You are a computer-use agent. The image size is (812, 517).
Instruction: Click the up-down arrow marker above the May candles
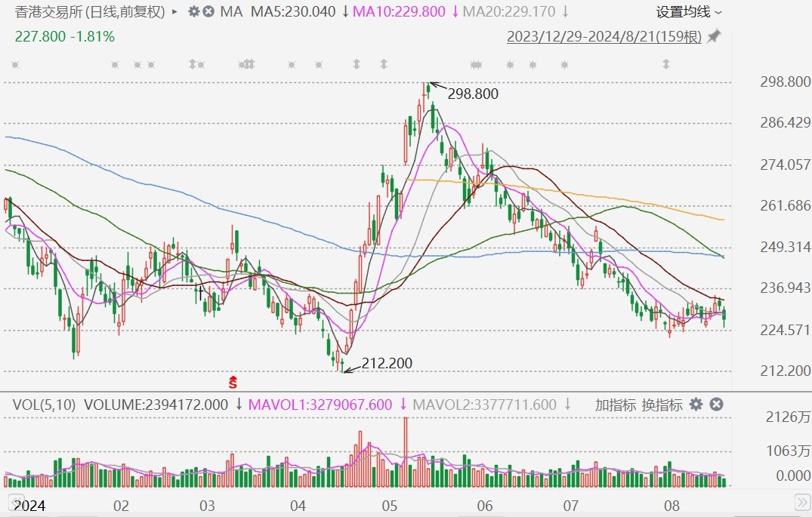tap(384, 65)
